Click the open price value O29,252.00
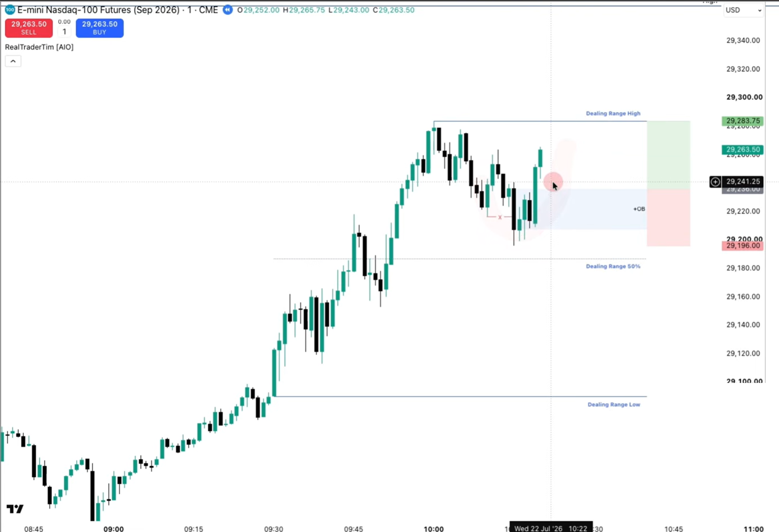This screenshot has width=779, height=532. click(x=258, y=10)
